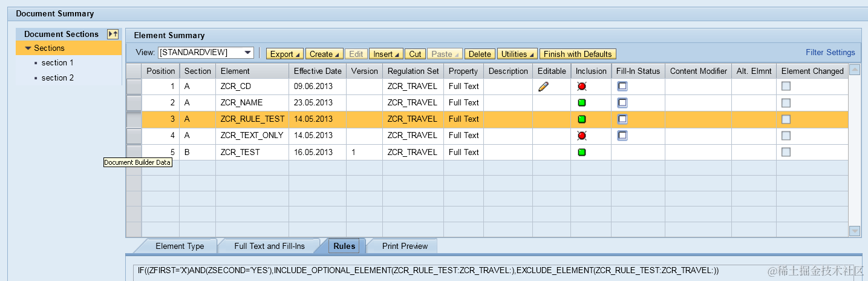
Task: Click the red inclusion icon for ZCR_CD
Action: click(x=582, y=87)
